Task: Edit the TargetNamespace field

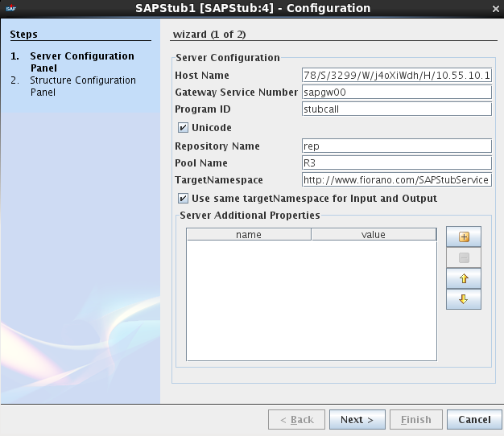Action: pos(397,180)
